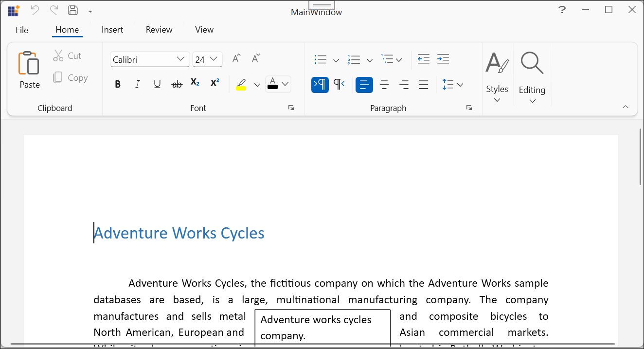Click the Adventure Works Cycles heading
The height and width of the screenshot is (349, 644).
(x=179, y=233)
